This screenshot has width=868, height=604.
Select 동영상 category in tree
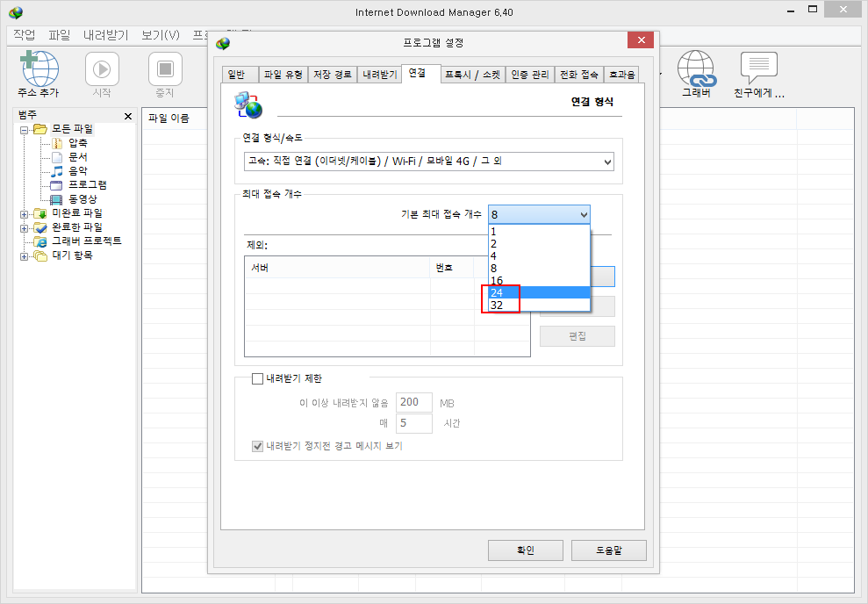pos(82,198)
